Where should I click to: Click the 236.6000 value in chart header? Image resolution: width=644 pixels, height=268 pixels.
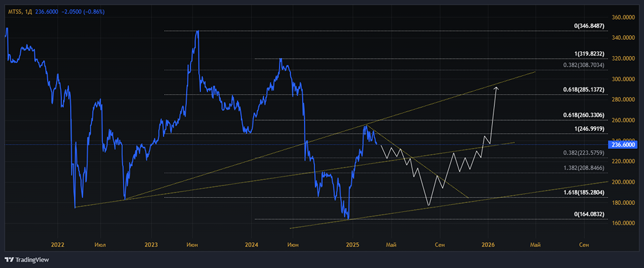[46, 12]
